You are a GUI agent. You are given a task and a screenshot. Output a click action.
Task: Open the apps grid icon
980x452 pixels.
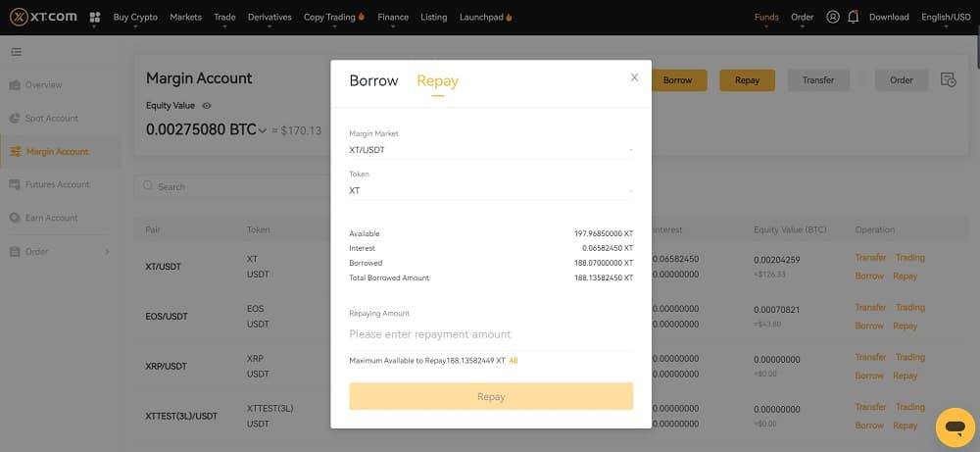(x=95, y=17)
